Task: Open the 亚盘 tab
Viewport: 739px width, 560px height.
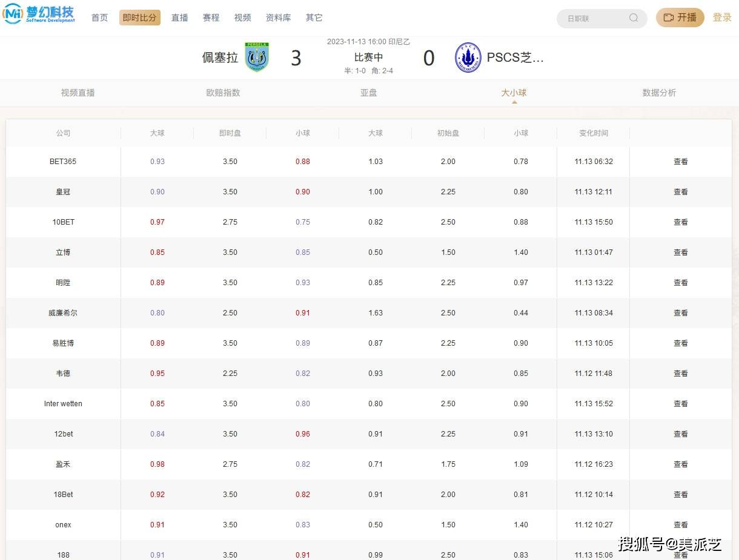Action: [x=368, y=93]
